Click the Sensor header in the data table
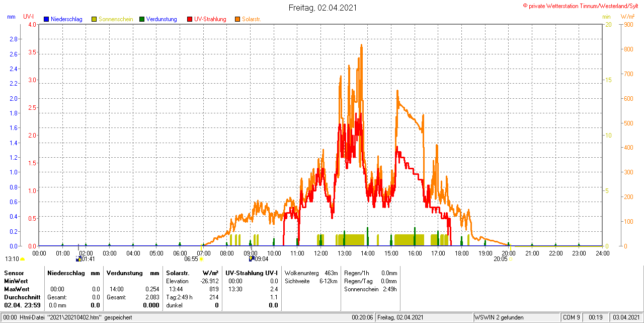This screenshot has width=644, height=323. (x=14, y=273)
